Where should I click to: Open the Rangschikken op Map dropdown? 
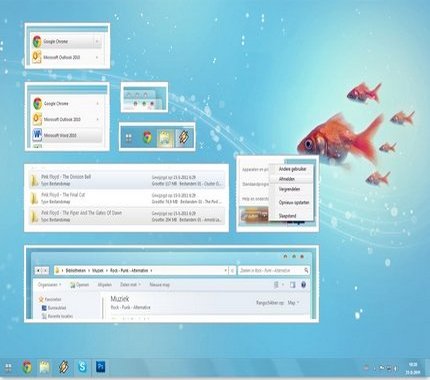click(x=293, y=303)
